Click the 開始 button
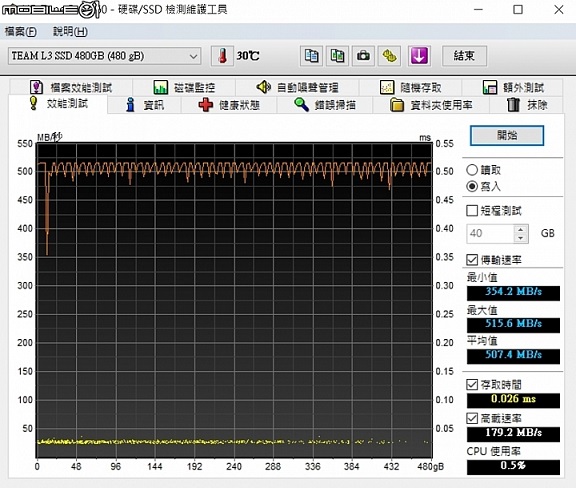 [x=507, y=136]
